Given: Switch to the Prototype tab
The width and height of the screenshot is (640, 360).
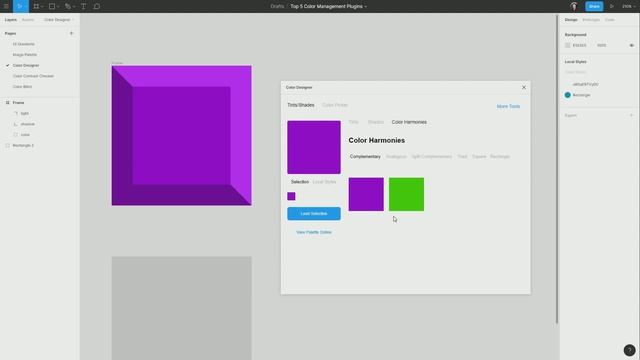Looking at the screenshot, I should [591, 20].
